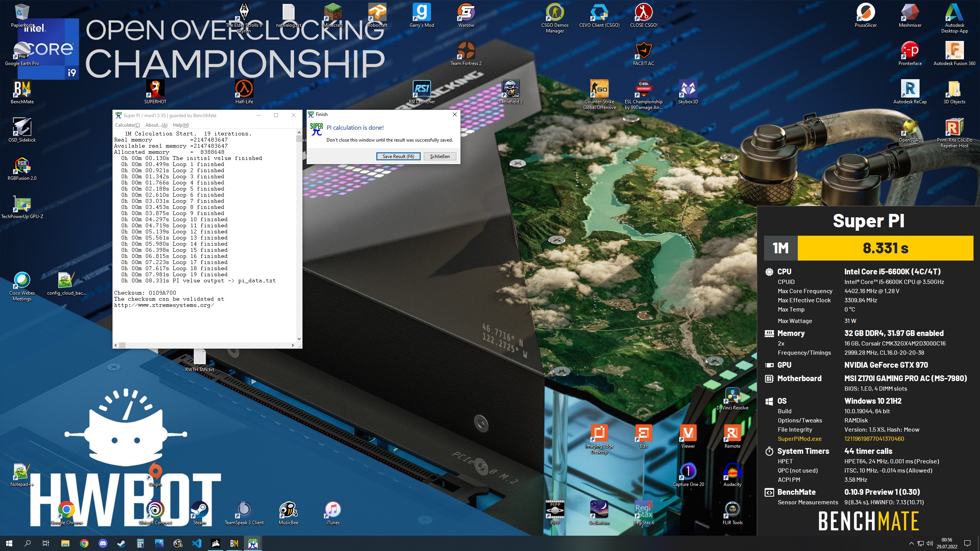Launch RegiStax 6 desktop icon
This screenshot has height=551, width=980.
(644, 513)
